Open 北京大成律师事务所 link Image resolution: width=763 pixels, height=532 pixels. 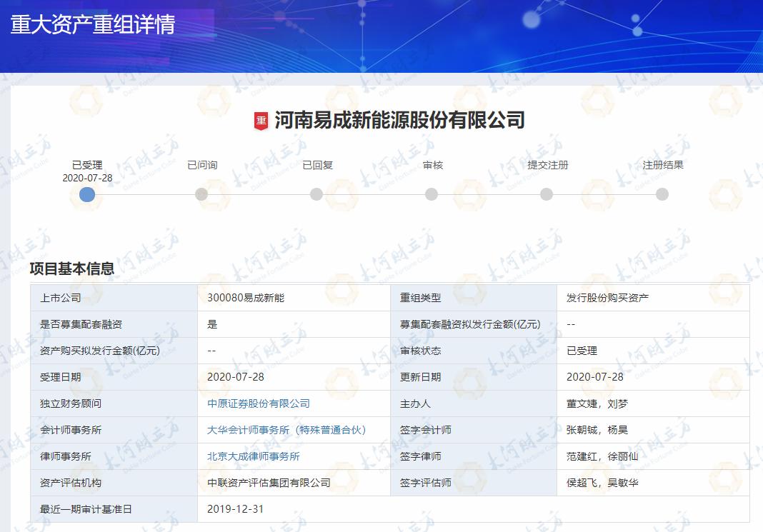254,456
